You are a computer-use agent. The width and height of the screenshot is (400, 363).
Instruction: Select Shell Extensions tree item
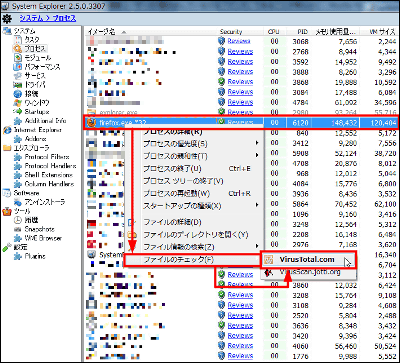[48, 175]
